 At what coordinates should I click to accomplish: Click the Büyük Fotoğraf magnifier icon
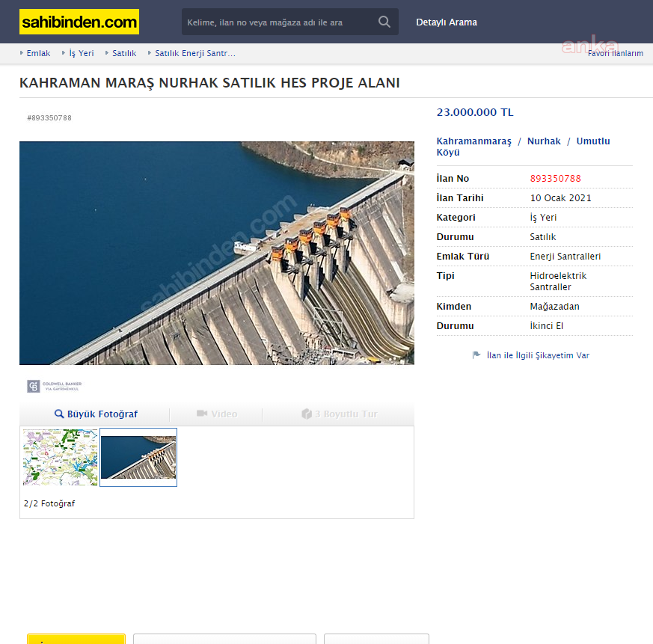tap(60, 414)
